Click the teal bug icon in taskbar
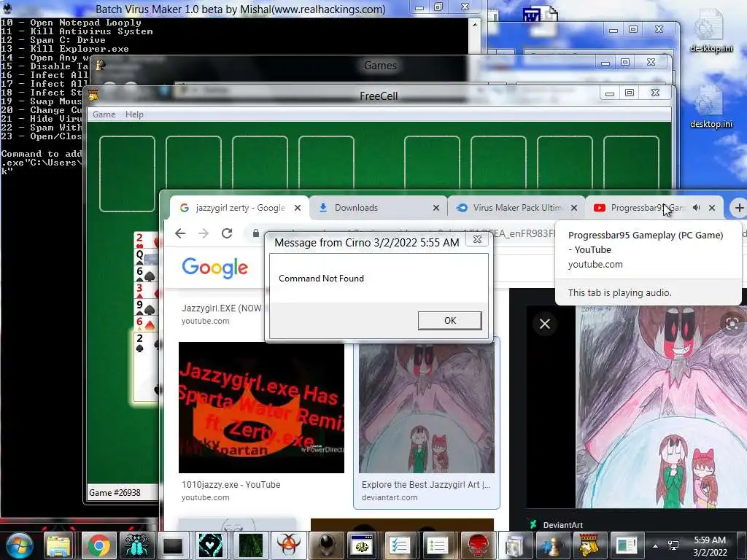Viewport: 747px width, 560px height. coord(136,545)
